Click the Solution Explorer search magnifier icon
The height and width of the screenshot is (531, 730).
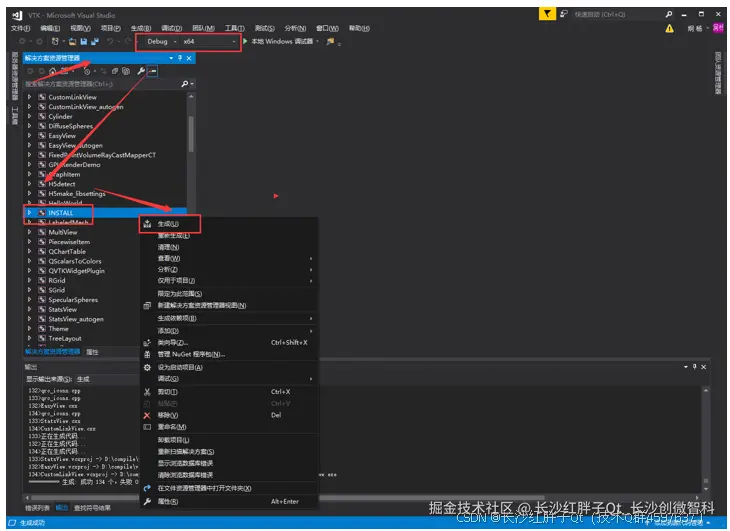coord(184,84)
